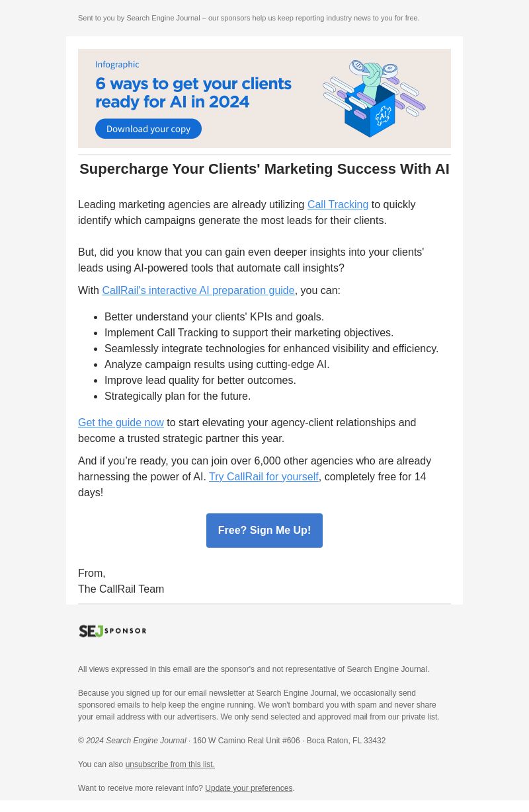Viewport: 529px width, 812px height.
Task: Open the Try CallRail for yourself link
Action: coord(264,477)
